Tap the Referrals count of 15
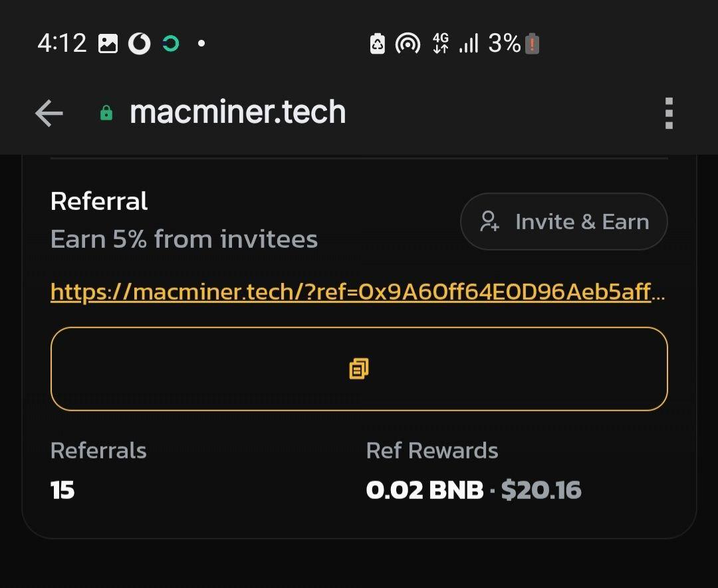Image resolution: width=718 pixels, height=588 pixels. pos(62,490)
